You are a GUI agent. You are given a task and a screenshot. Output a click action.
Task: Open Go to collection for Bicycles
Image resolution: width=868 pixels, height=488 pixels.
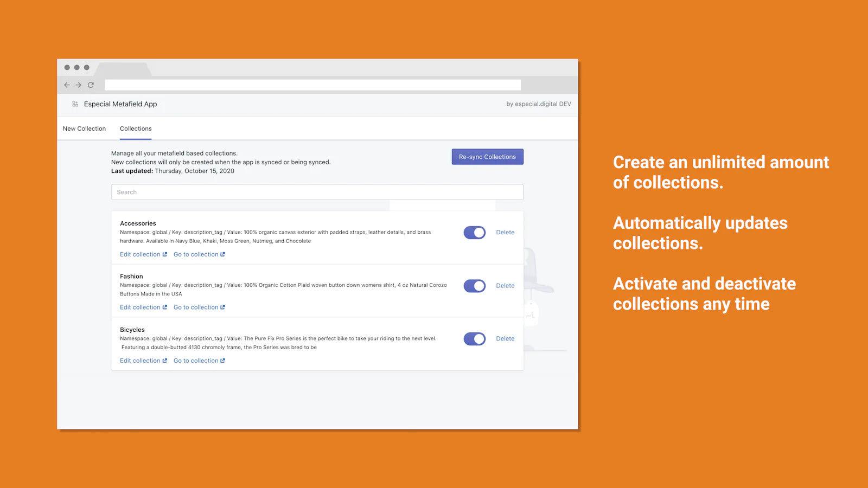196,360
